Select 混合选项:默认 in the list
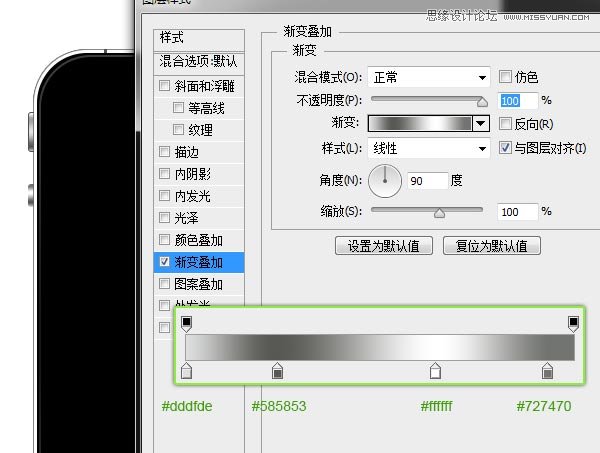 pos(199,63)
